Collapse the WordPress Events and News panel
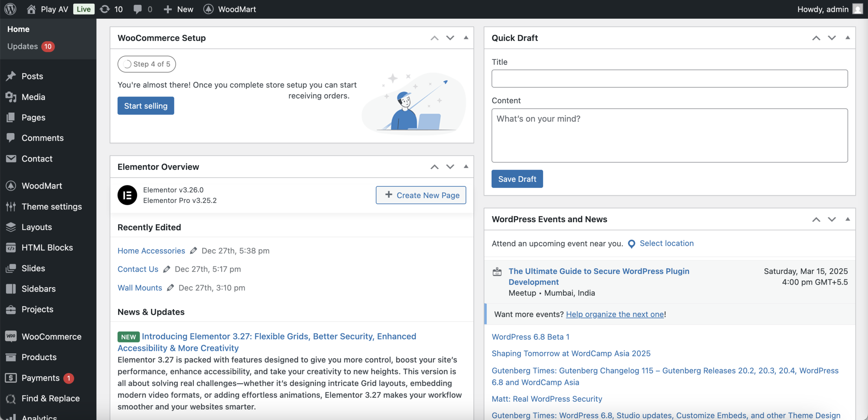 [848, 219]
